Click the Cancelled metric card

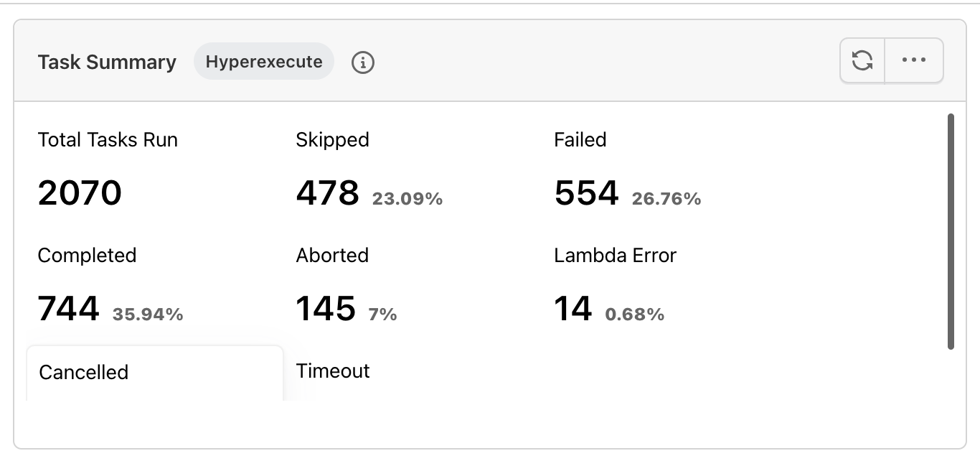[155, 373]
